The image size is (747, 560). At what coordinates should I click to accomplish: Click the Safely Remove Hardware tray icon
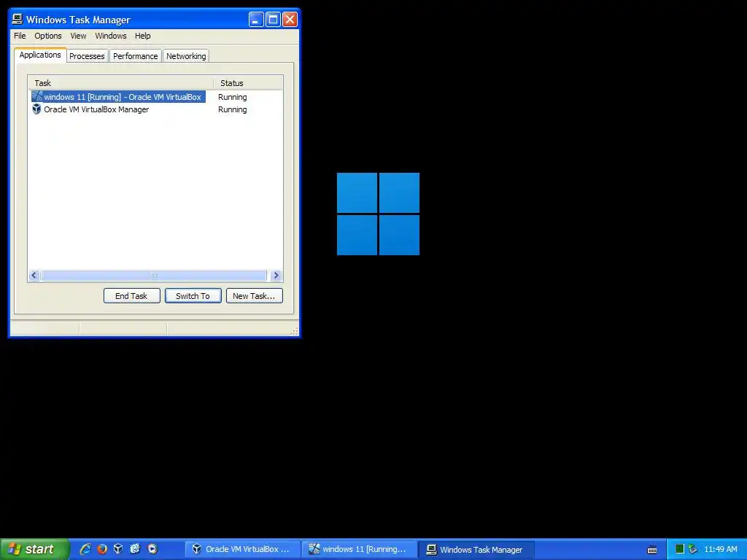click(x=693, y=549)
